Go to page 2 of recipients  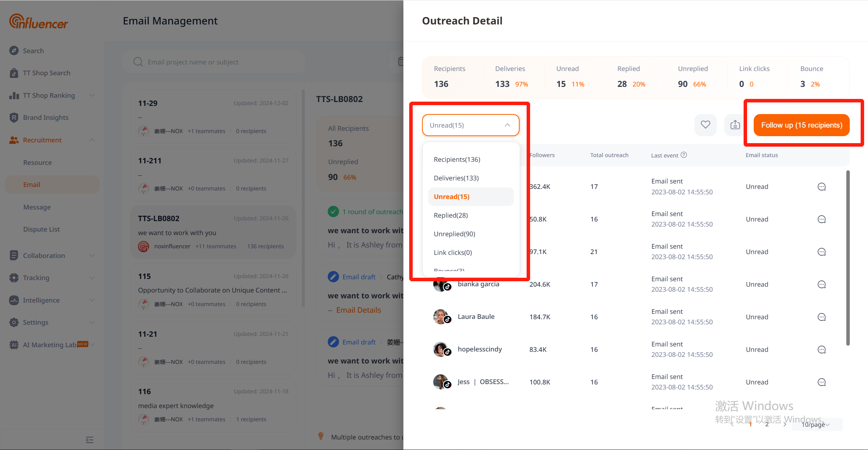tap(767, 424)
